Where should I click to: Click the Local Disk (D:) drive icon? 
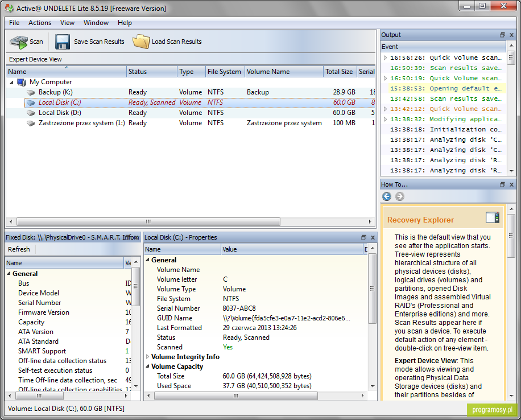(x=31, y=113)
